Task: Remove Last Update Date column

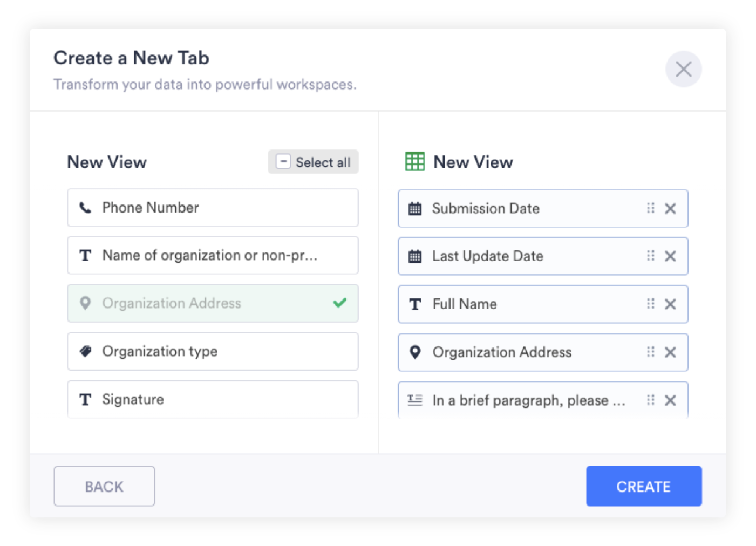Action: tap(670, 256)
